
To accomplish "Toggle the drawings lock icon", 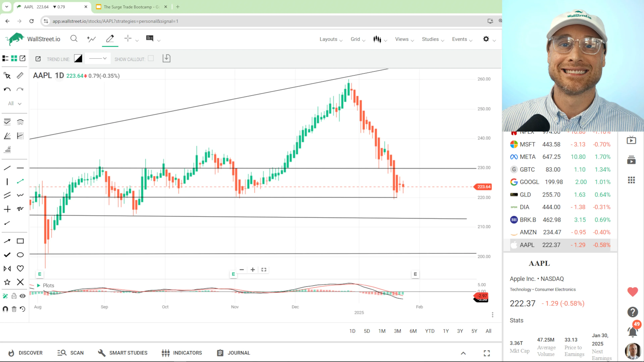I will tap(14, 296).
